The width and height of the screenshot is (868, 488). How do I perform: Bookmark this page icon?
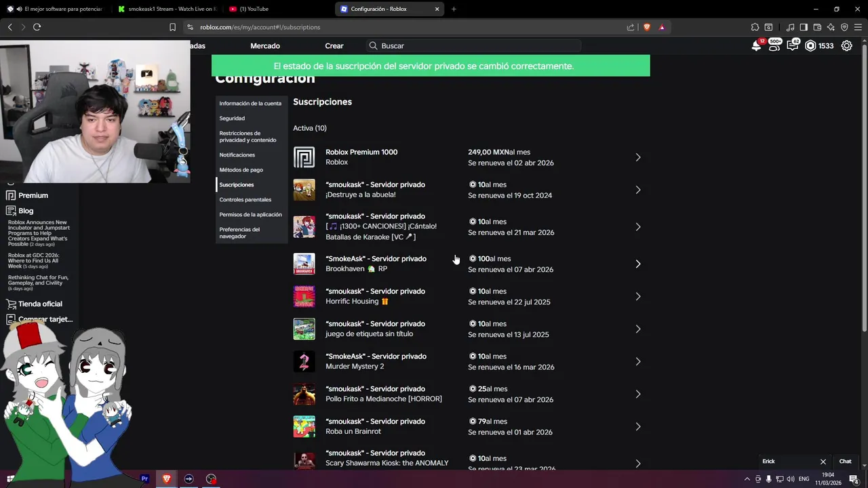(172, 27)
